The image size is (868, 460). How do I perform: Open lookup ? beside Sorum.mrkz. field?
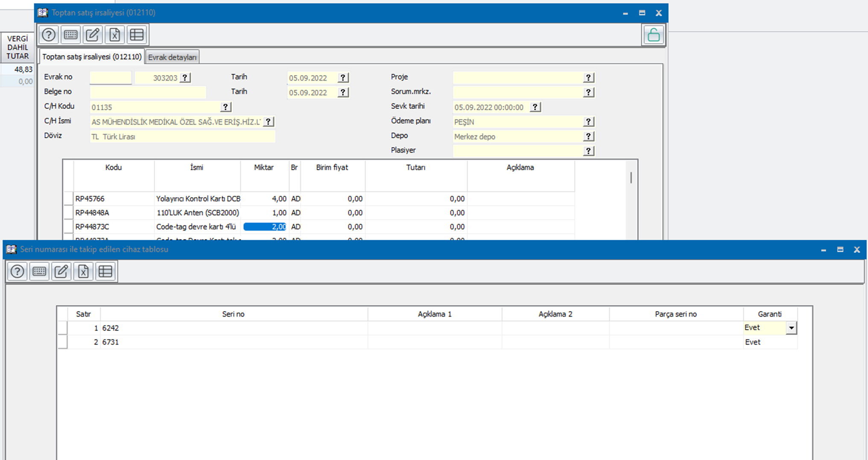click(588, 92)
